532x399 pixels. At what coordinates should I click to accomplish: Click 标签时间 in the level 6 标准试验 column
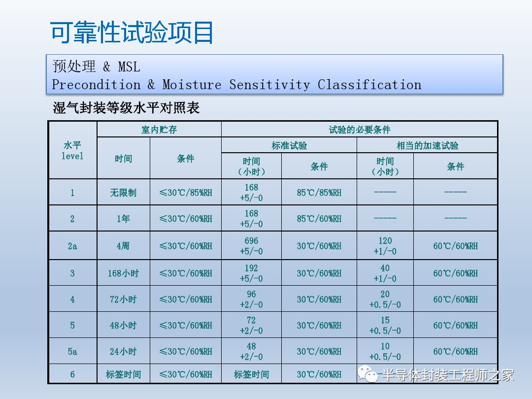click(x=251, y=374)
